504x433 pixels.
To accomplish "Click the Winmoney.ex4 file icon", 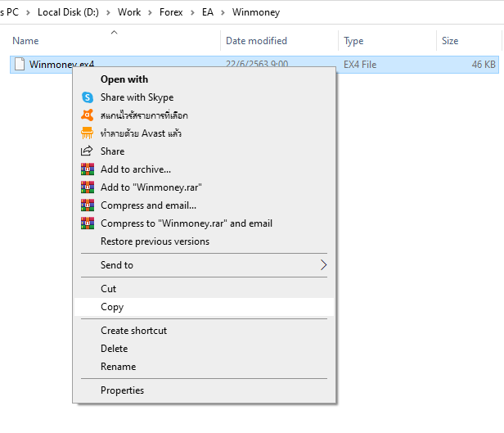I will click(x=20, y=64).
